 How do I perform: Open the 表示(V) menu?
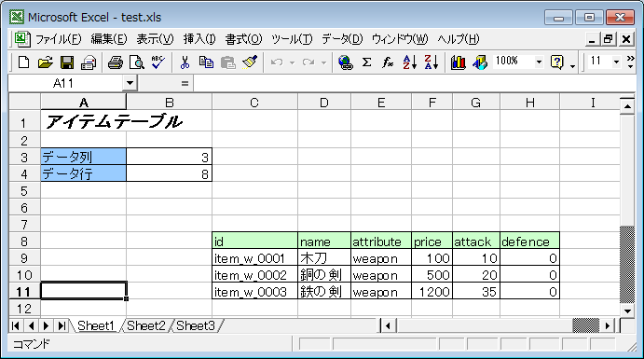pos(155,39)
